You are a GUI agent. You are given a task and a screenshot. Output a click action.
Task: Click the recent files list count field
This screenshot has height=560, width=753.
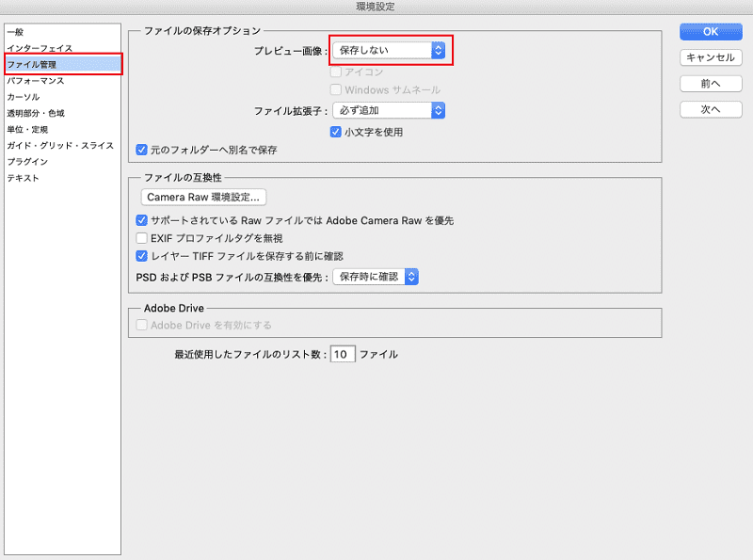tap(343, 354)
